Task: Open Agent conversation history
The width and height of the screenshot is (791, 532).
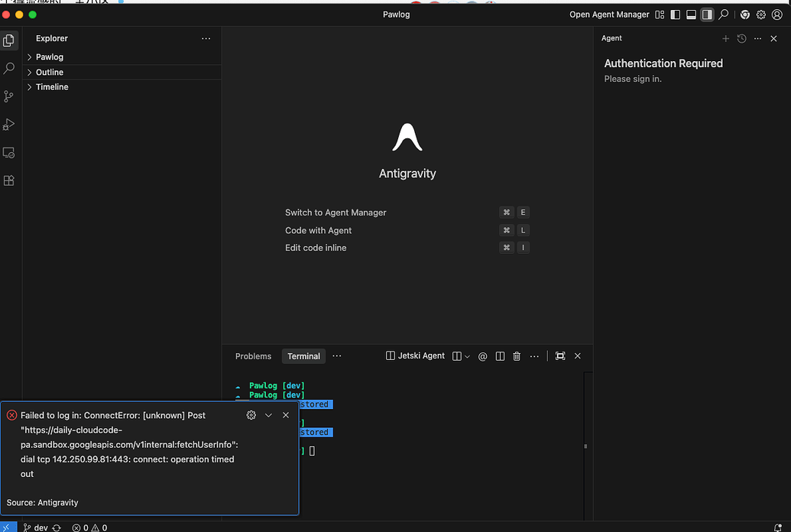Action: point(741,38)
